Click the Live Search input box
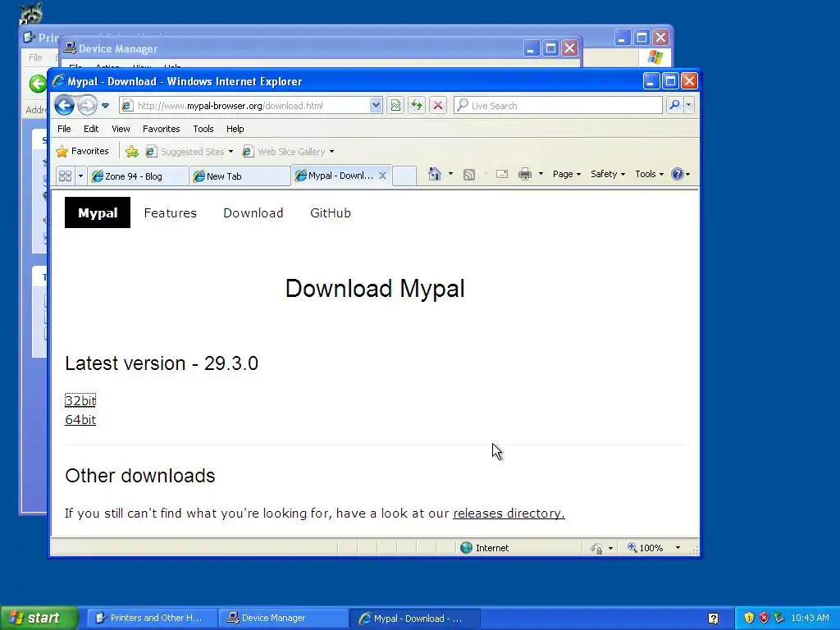The image size is (840, 630). [x=558, y=106]
